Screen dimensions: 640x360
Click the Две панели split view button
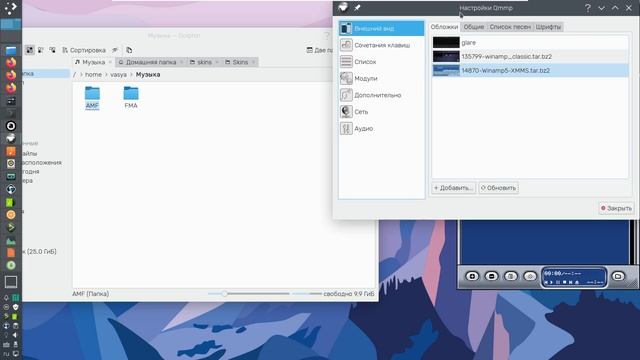(319, 50)
